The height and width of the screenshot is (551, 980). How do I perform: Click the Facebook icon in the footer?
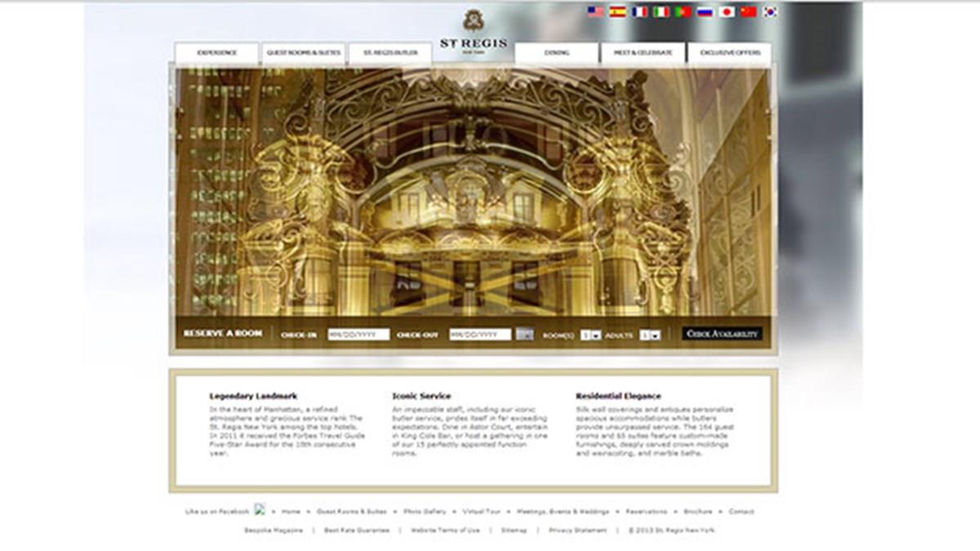(x=260, y=509)
